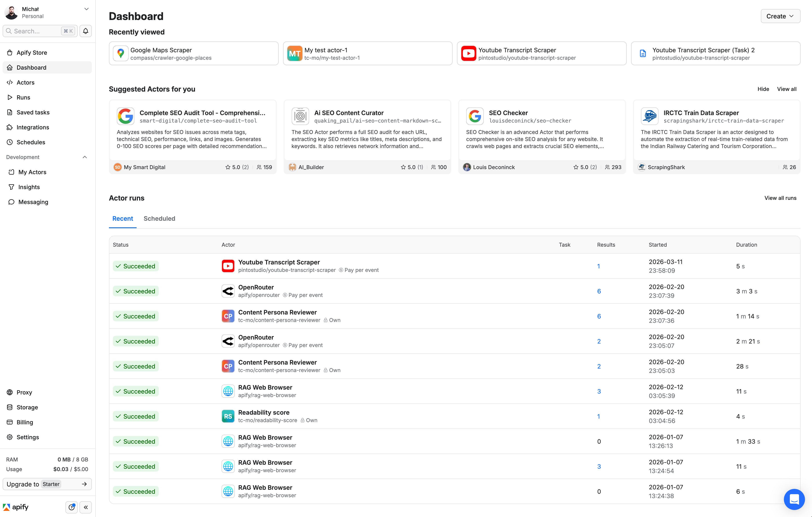Click the notifications bell
Viewport: 812px width, 517px height.
click(x=85, y=31)
